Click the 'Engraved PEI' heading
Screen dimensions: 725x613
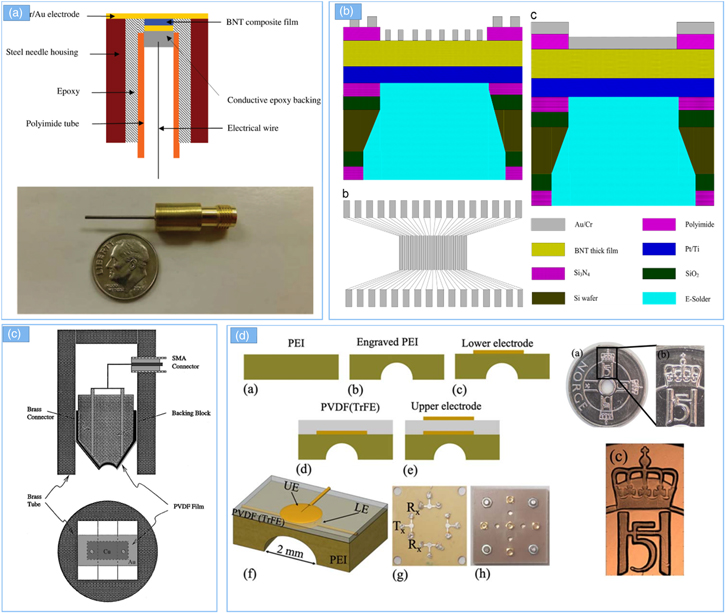[x=387, y=342]
